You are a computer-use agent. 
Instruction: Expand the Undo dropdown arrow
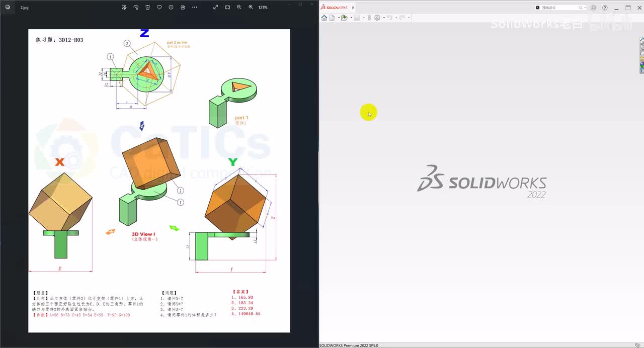click(x=396, y=18)
